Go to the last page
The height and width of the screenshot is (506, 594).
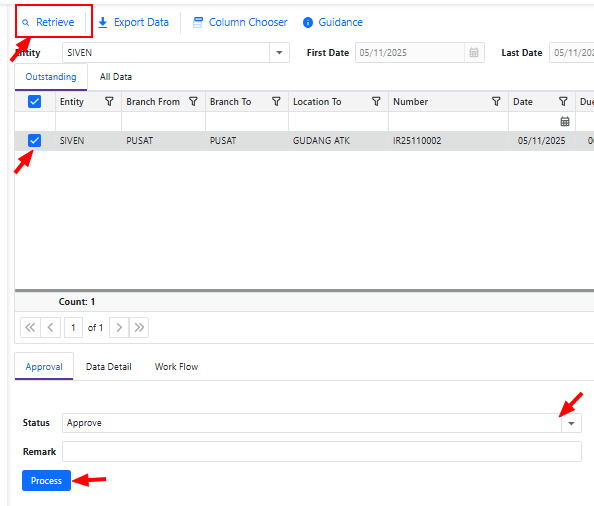tap(139, 327)
